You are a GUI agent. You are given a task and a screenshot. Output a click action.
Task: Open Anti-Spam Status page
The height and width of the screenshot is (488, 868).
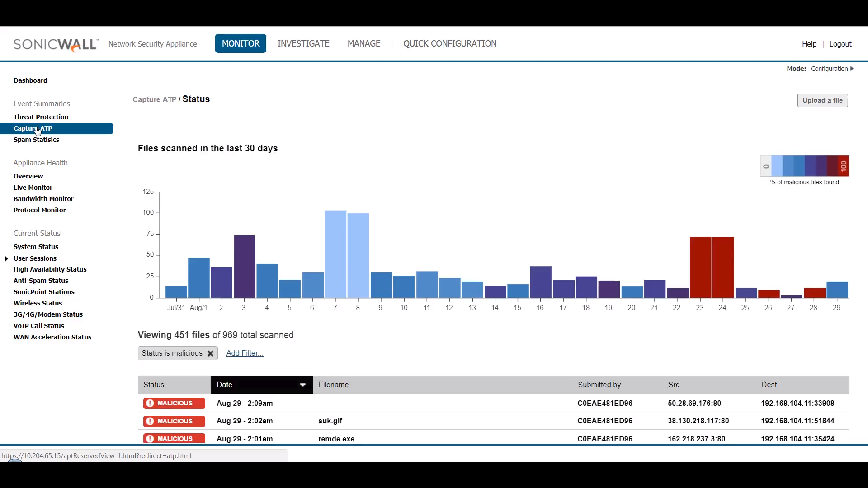tap(41, 281)
